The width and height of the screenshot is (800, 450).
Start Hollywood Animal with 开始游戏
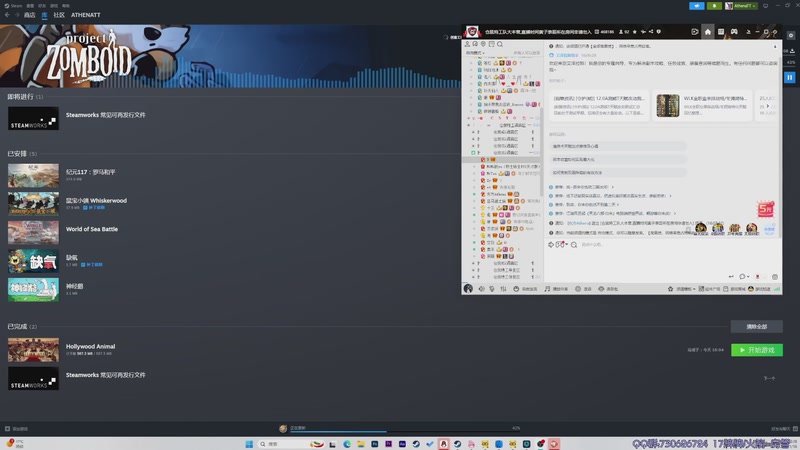pyautogui.click(x=757, y=350)
